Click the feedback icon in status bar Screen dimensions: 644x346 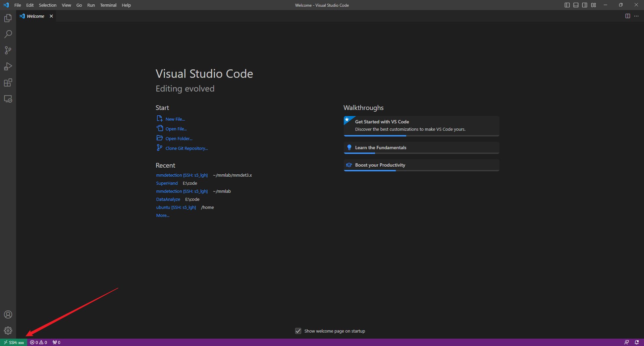pyautogui.click(x=627, y=342)
